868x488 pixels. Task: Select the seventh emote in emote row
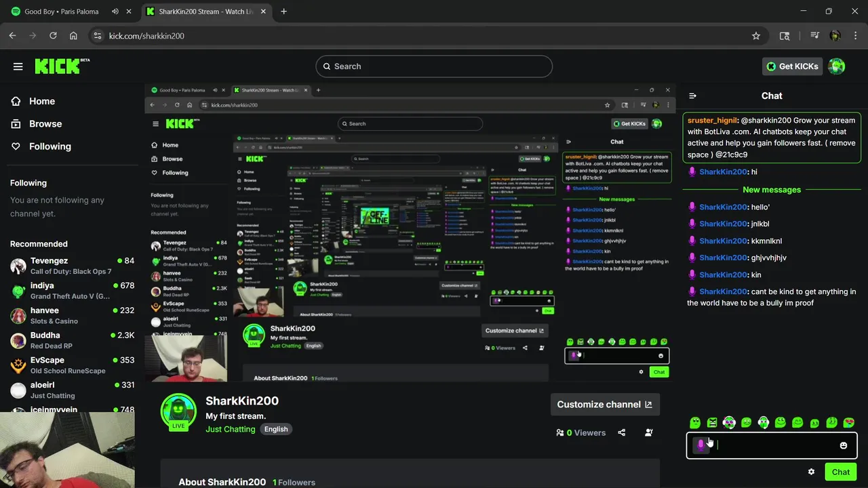click(797, 423)
